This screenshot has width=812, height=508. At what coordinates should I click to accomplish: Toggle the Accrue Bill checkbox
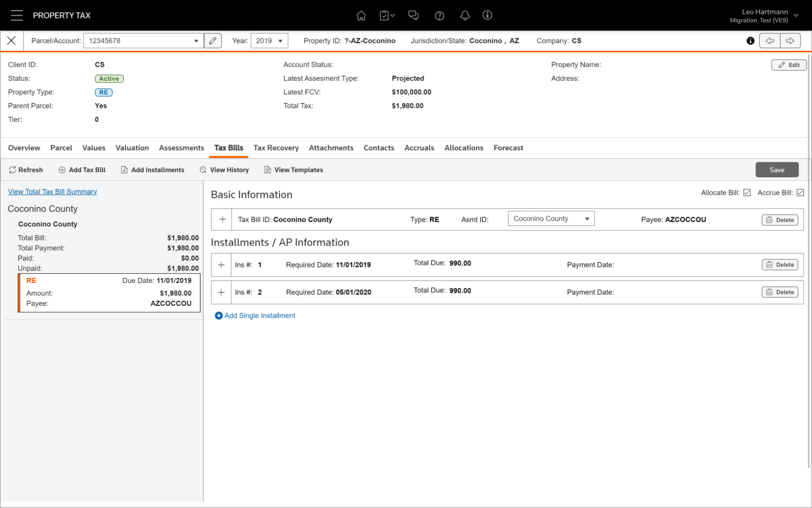coord(800,193)
